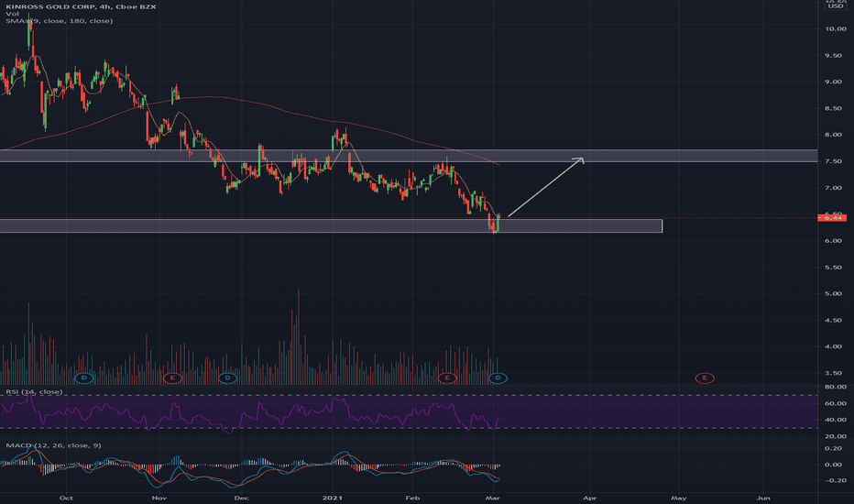Click the 5.00 price axis label
Viewport: 854px width, 504px height.
point(835,293)
